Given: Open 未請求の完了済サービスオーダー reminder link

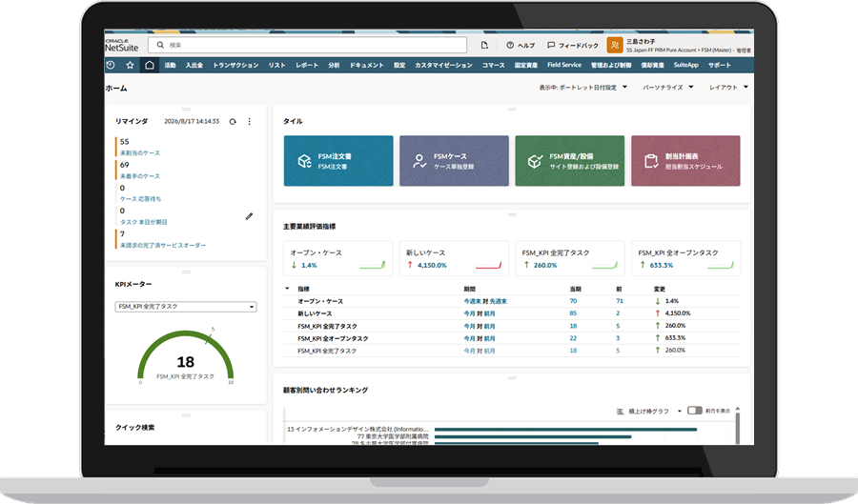Looking at the screenshot, I should (x=163, y=246).
